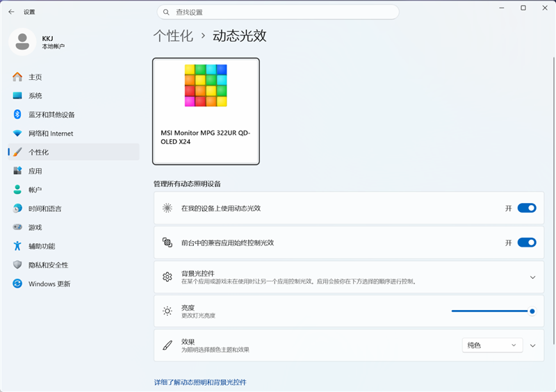
Task: Go to 系统 settings
Action: click(x=74, y=96)
